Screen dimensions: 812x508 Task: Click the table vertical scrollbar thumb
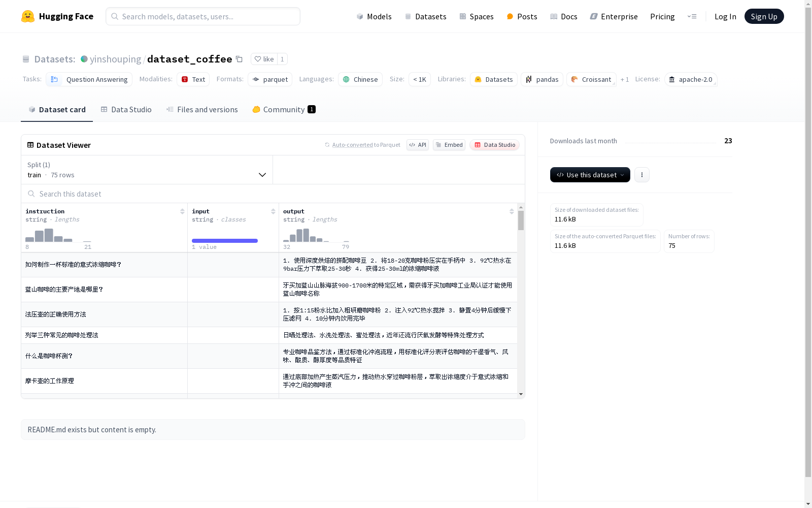(521, 220)
